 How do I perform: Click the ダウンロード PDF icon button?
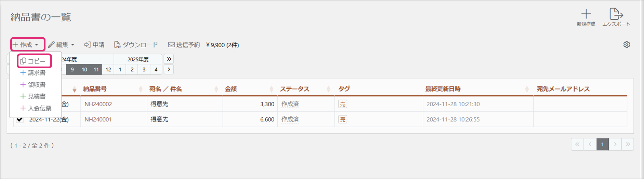pyautogui.click(x=136, y=45)
